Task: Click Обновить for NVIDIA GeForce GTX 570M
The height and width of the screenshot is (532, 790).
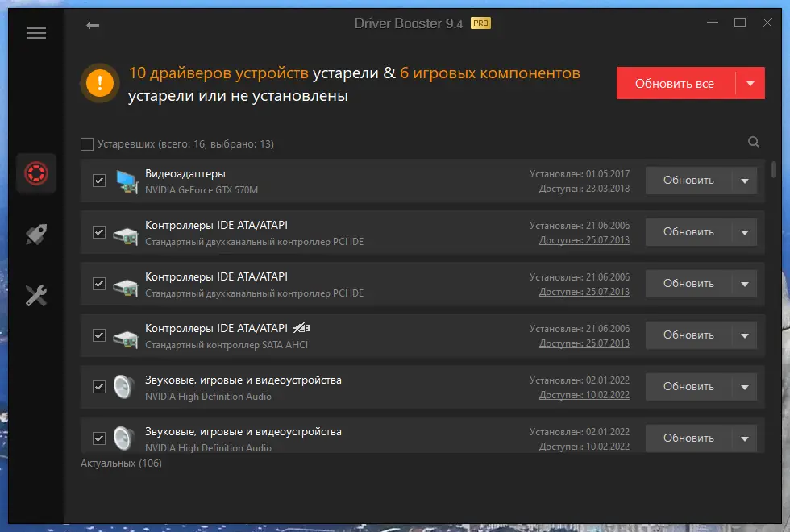Action: pos(688,181)
